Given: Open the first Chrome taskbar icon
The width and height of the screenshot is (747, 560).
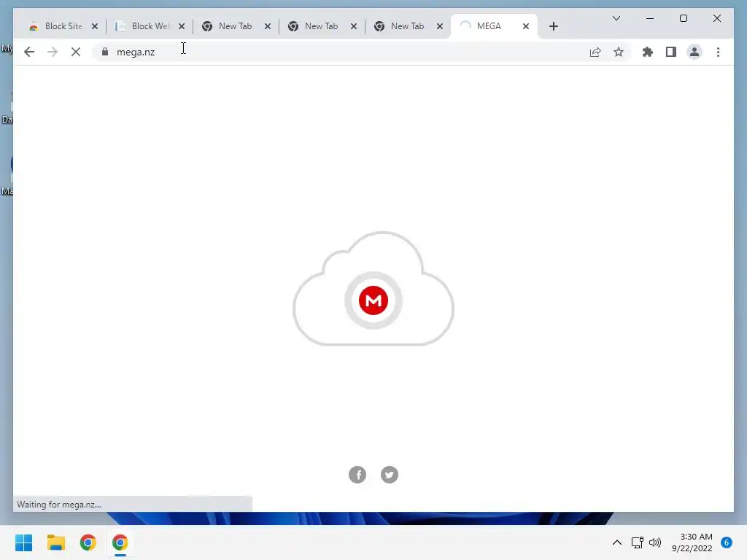Looking at the screenshot, I should tap(88, 542).
